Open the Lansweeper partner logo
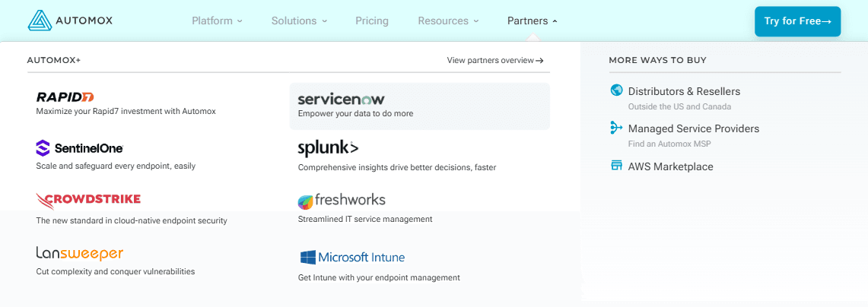The width and height of the screenshot is (868, 307). pos(79,253)
